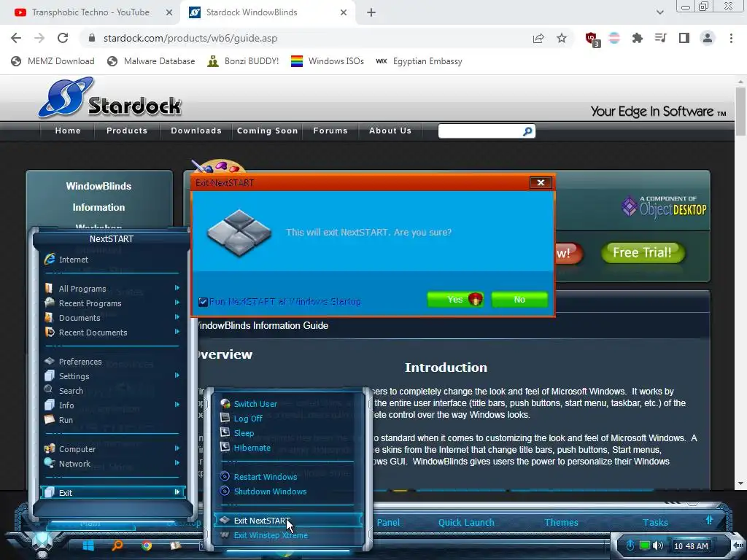Click the Documents folder icon

coord(49,317)
